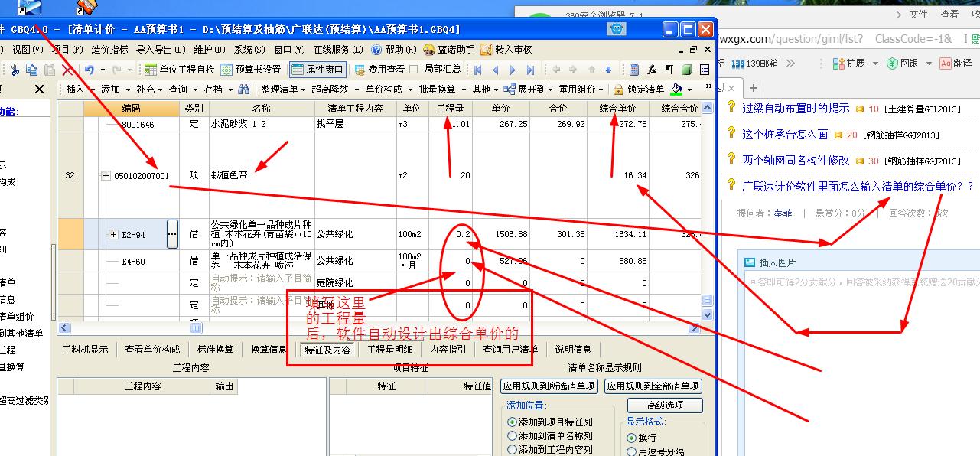The height and width of the screenshot is (456, 980).
Task: Open 费用查看 cost view
Action: coord(379,70)
